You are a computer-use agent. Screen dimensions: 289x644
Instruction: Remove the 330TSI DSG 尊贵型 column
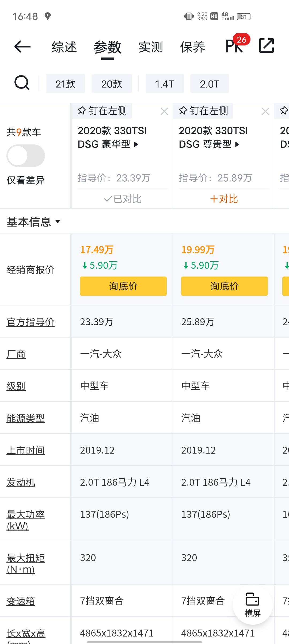265,111
